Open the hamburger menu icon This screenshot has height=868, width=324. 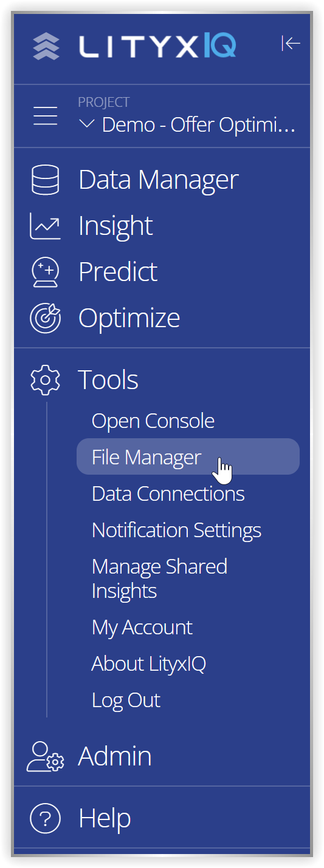coord(46,115)
